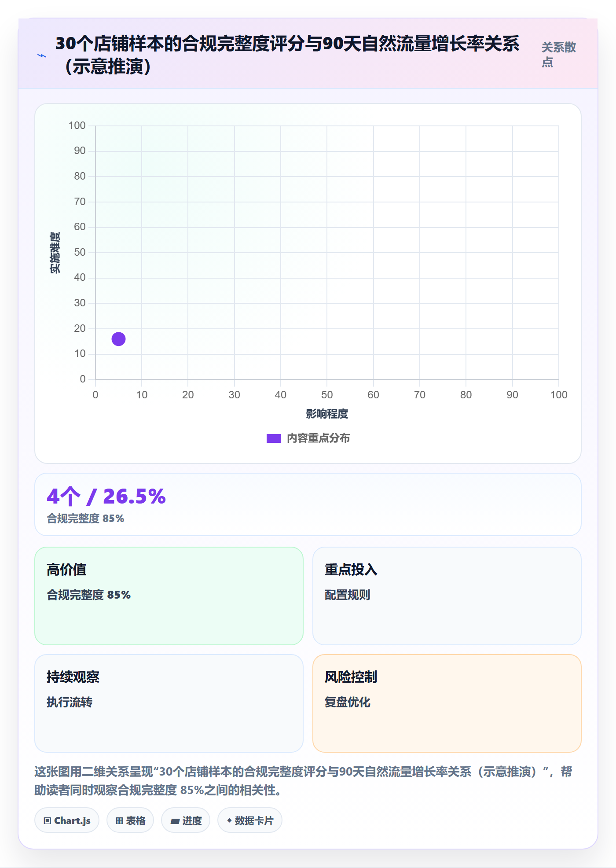Click 合规完整度 85% caption under the 26.5% statistic
Screen dimensions: 616x868
[x=86, y=519]
